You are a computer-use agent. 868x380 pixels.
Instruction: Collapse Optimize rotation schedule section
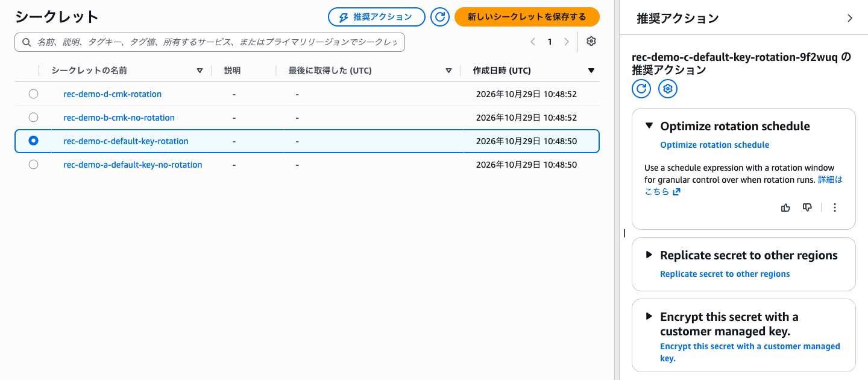point(649,126)
